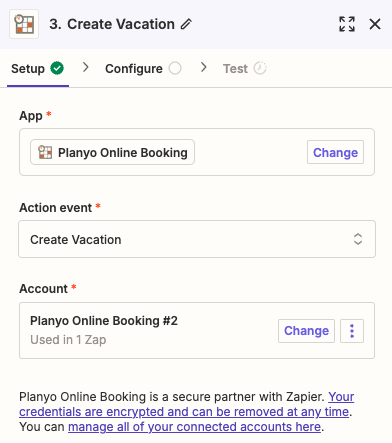Click the up-down arrows on Create Vacation
Screen dimensions: 392x443
tap(358, 239)
